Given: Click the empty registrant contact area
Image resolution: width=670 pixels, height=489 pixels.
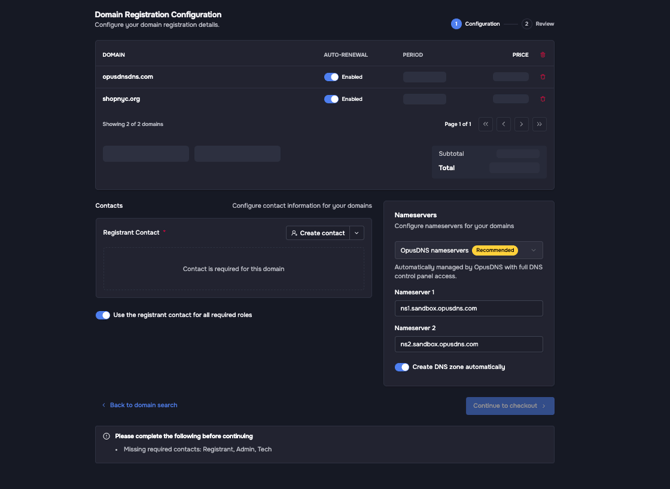Looking at the screenshot, I should [x=233, y=269].
